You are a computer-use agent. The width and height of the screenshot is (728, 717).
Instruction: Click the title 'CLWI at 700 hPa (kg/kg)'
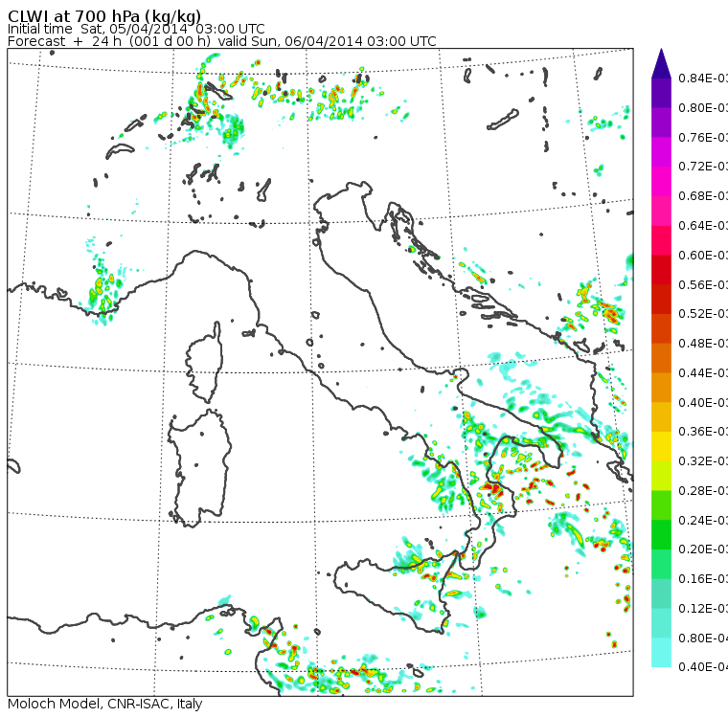(x=104, y=16)
